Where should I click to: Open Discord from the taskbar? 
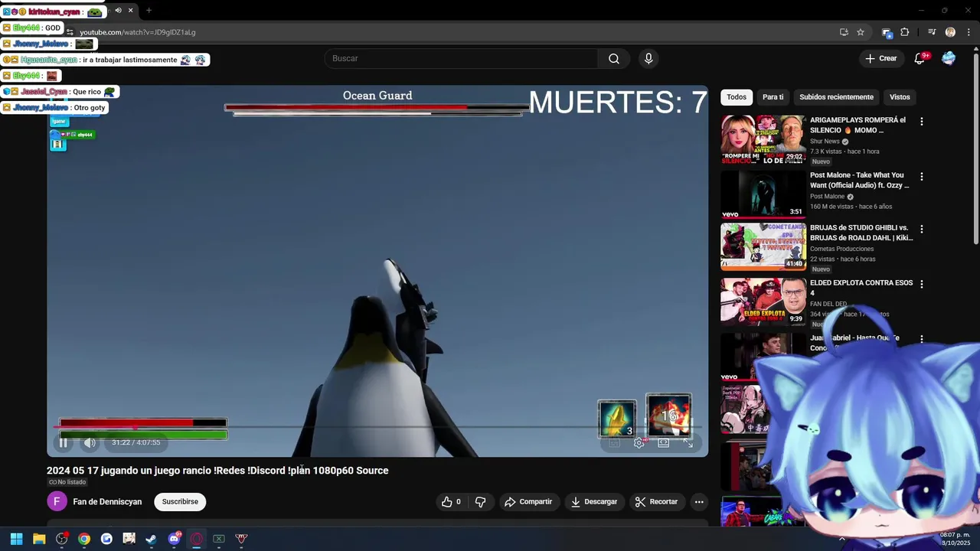[x=174, y=539]
